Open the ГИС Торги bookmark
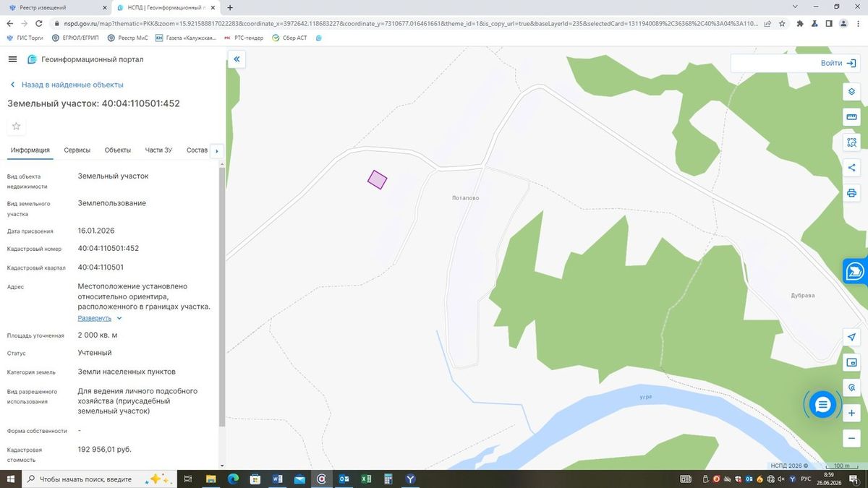Screen dimensions: 868x488 pos(26,38)
